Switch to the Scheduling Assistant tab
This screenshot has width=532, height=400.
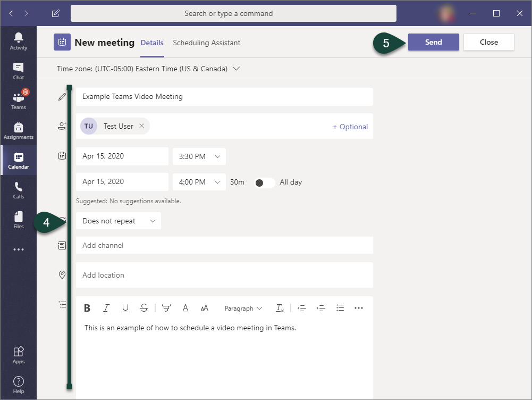206,43
